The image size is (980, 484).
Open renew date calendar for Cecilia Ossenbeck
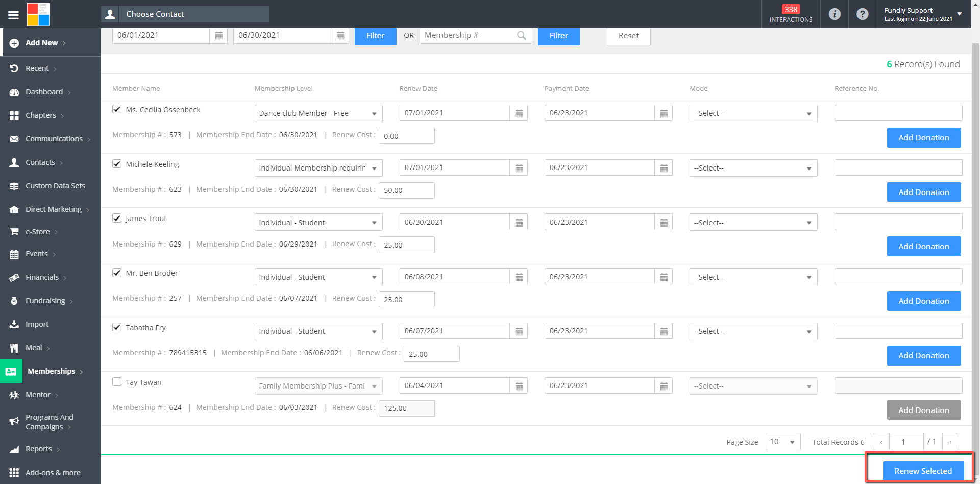coord(519,113)
